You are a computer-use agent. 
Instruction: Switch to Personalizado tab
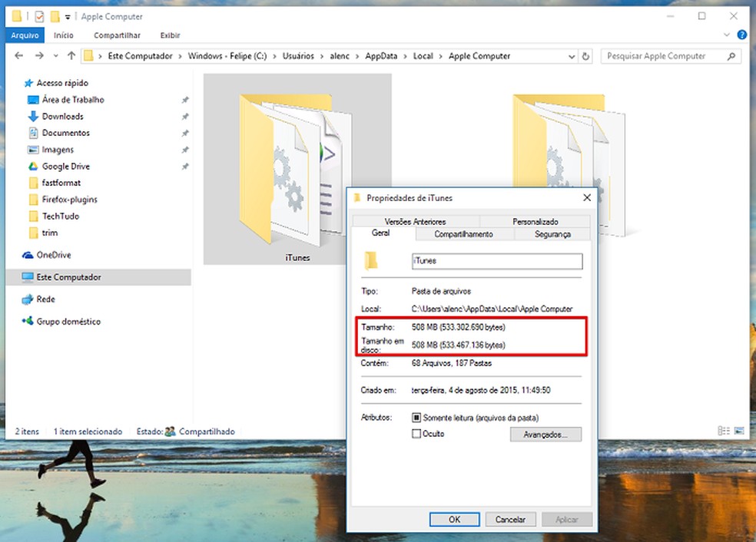(x=535, y=222)
